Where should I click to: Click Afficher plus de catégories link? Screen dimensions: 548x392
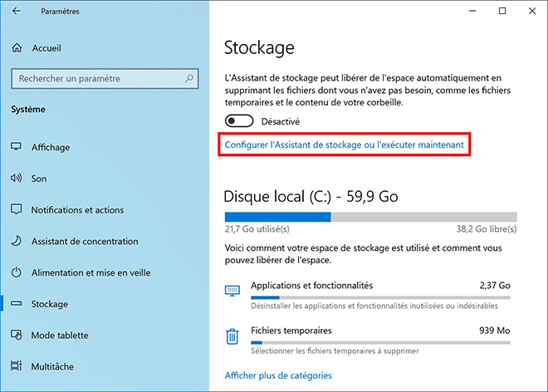278,375
